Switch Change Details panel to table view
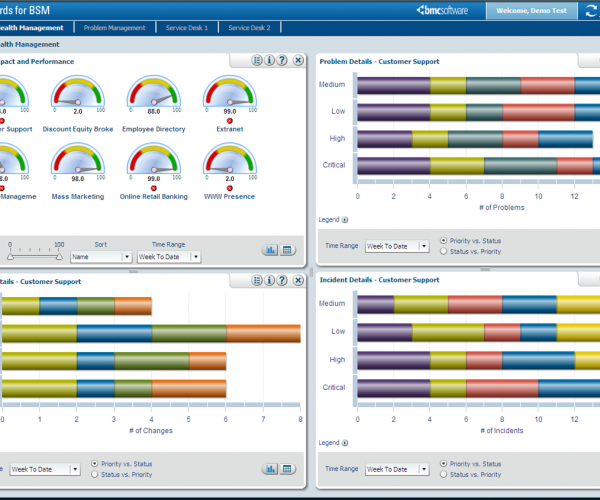Image resolution: width=600 pixels, height=500 pixels. (287, 469)
